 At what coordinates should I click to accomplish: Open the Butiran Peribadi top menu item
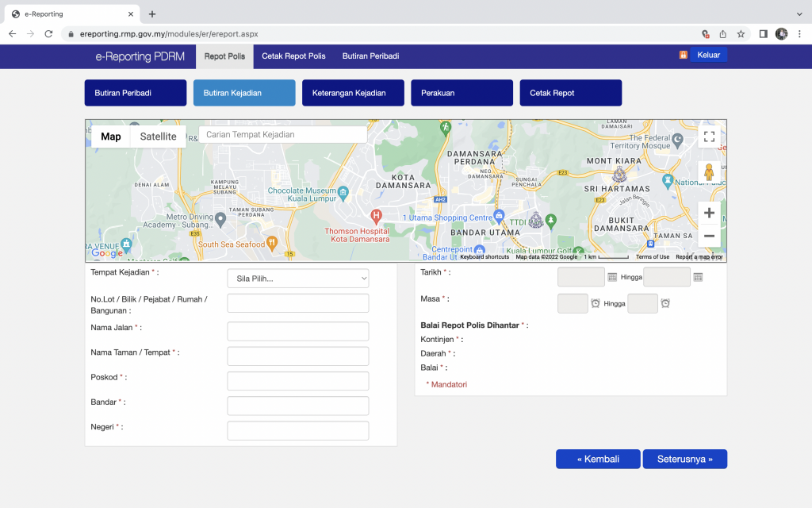pos(371,56)
